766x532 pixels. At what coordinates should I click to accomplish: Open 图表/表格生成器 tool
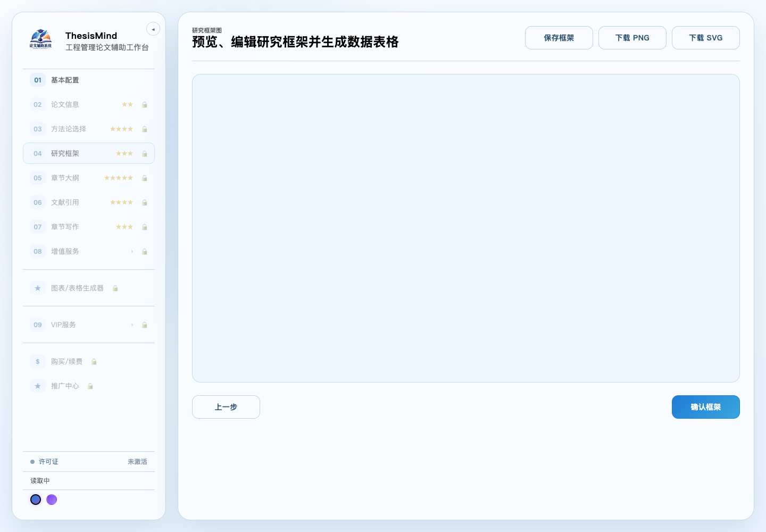89,288
